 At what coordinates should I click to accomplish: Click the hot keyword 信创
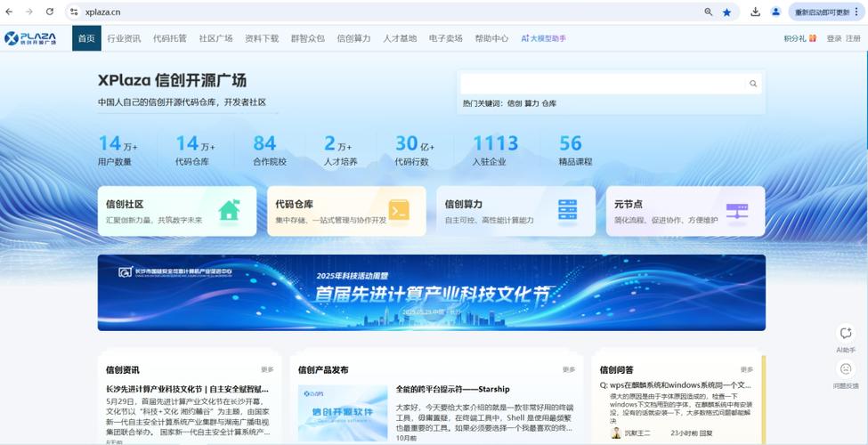click(x=515, y=103)
